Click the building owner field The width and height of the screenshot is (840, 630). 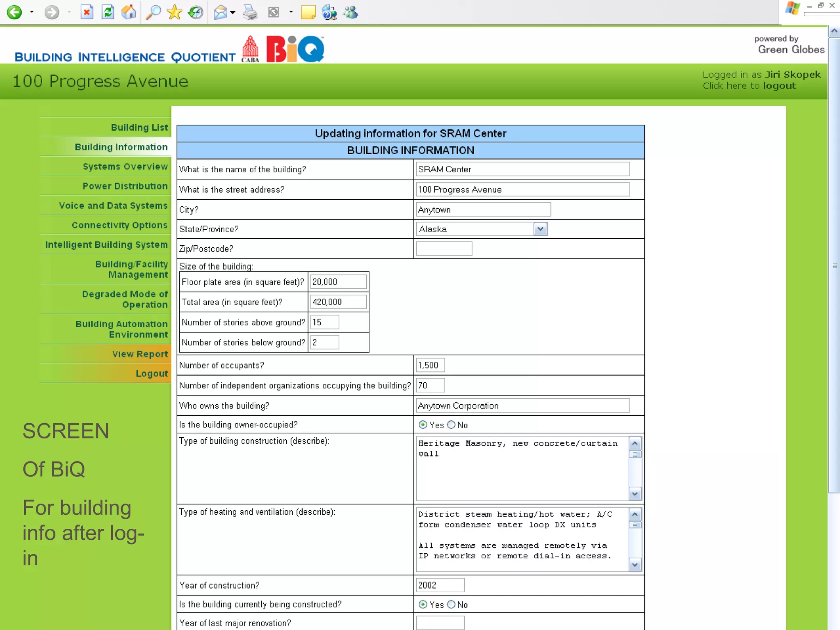pos(523,406)
